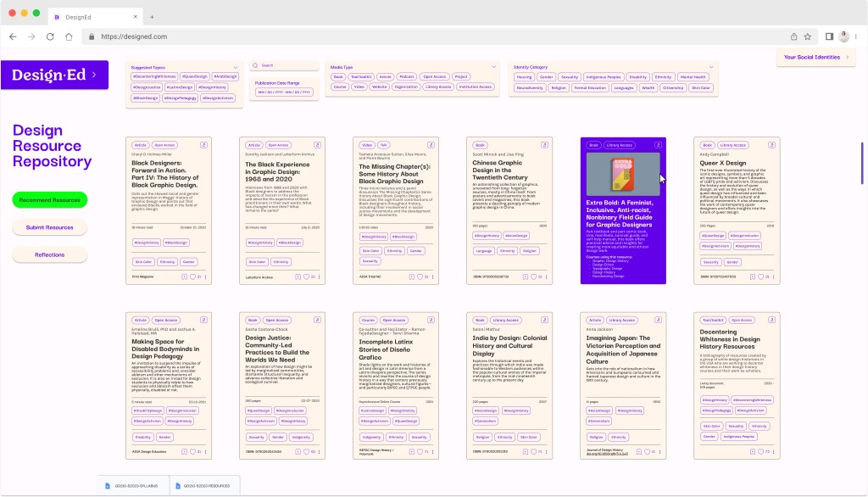Image resolution: width=868 pixels, height=497 pixels.
Task: Collapse the Suggested Topics panel
Action: (236, 66)
